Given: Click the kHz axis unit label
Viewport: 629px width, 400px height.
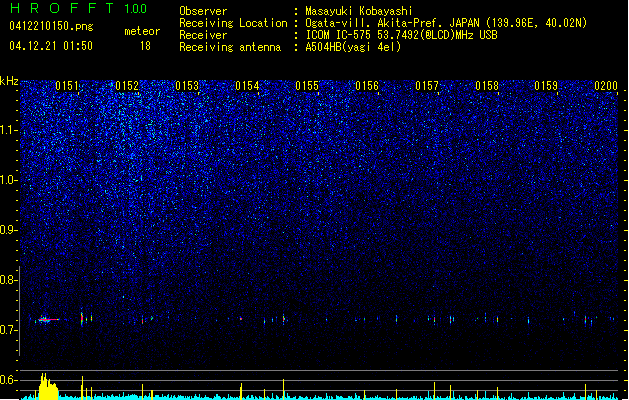Looking at the screenshot, I should click(x=9, y=81).
